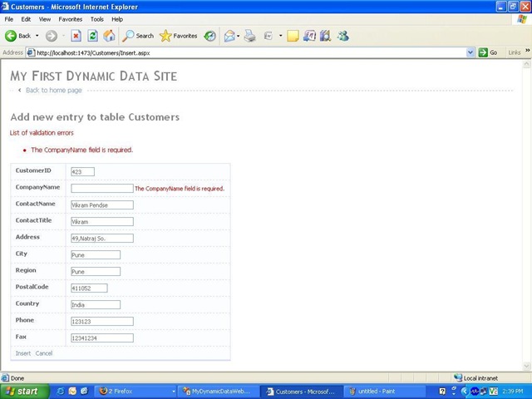Print the page using printer icon

pyautogui.click(x=250, y=36)
